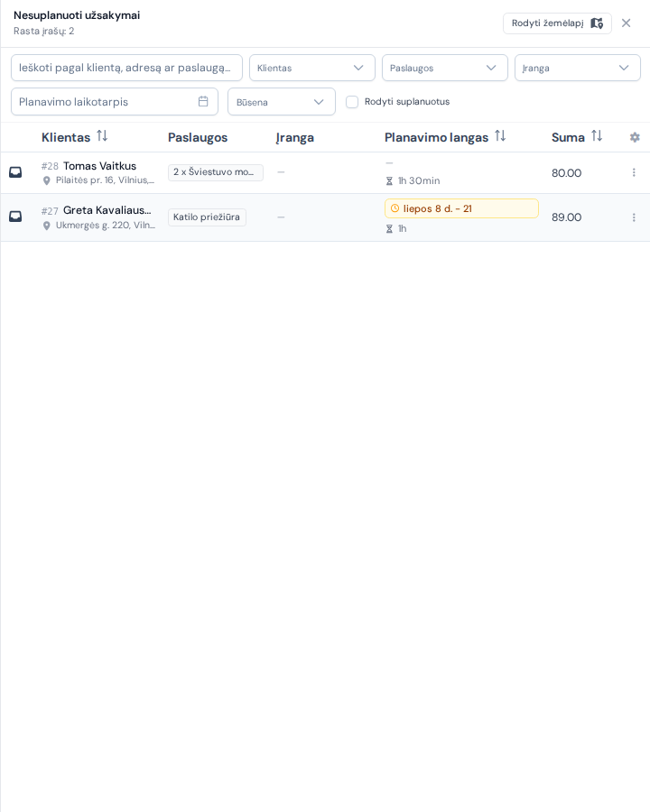Sort by Klientas column arrows
650x812 pixels.
[x=102, y=136]
